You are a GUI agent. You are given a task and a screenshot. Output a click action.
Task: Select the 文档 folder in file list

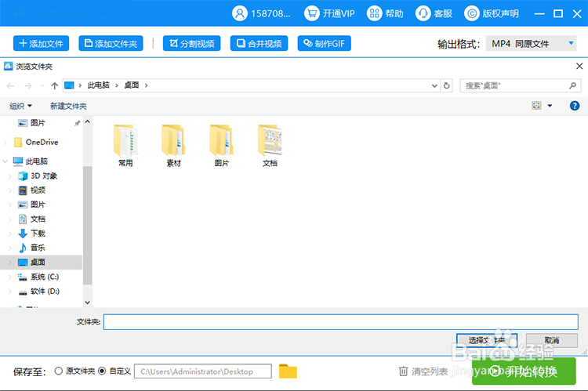(270, 146)
